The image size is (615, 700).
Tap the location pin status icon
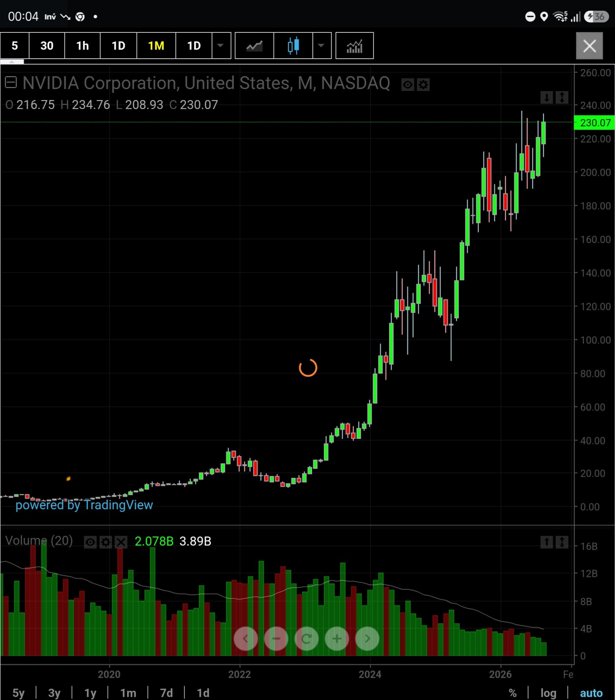544,17
